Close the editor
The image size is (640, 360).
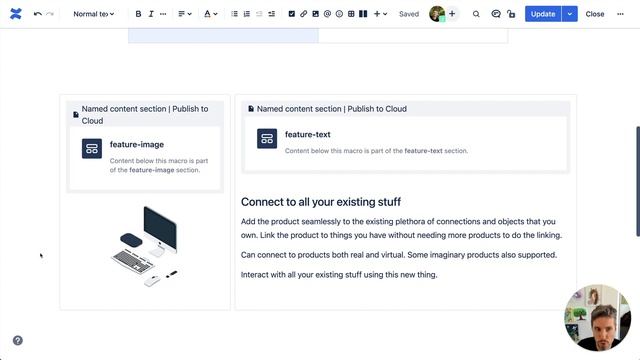(x=595, y=14)
